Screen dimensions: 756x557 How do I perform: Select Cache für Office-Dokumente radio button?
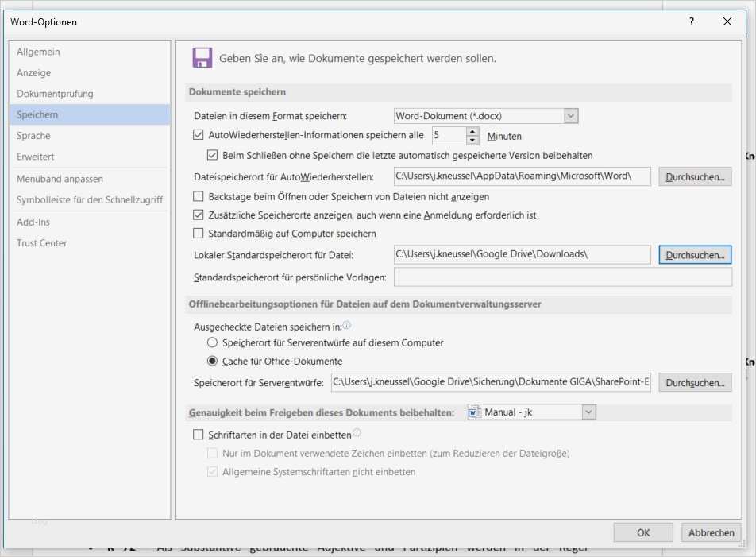tap(212, 361)
